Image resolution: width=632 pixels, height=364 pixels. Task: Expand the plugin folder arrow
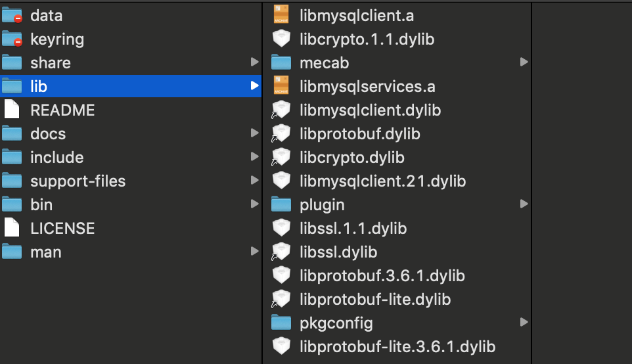point(524,204)
